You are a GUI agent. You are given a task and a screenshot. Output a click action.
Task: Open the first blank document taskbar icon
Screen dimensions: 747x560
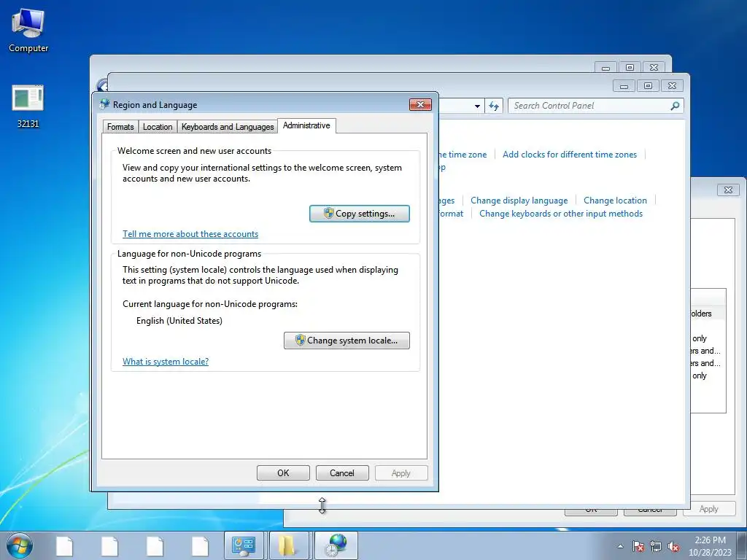point(64,546)
